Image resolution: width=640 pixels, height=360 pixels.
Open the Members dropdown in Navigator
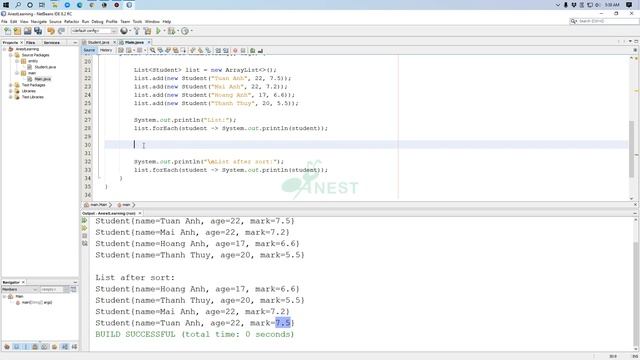point(20,289)
